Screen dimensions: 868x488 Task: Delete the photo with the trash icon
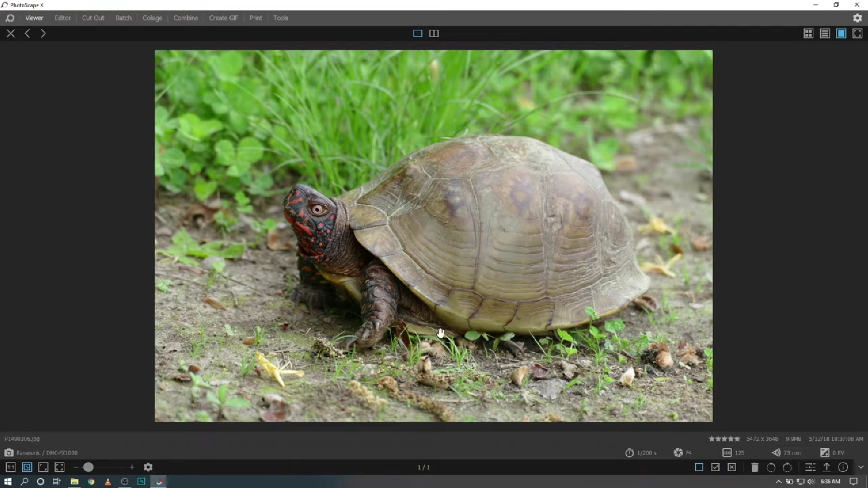pos(754,467)
